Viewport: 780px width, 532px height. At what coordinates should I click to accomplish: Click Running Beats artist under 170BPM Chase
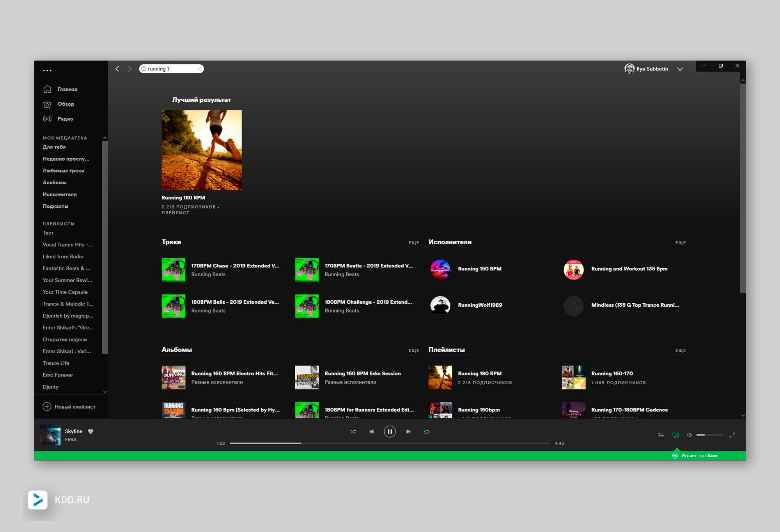(x=208, y=274)
